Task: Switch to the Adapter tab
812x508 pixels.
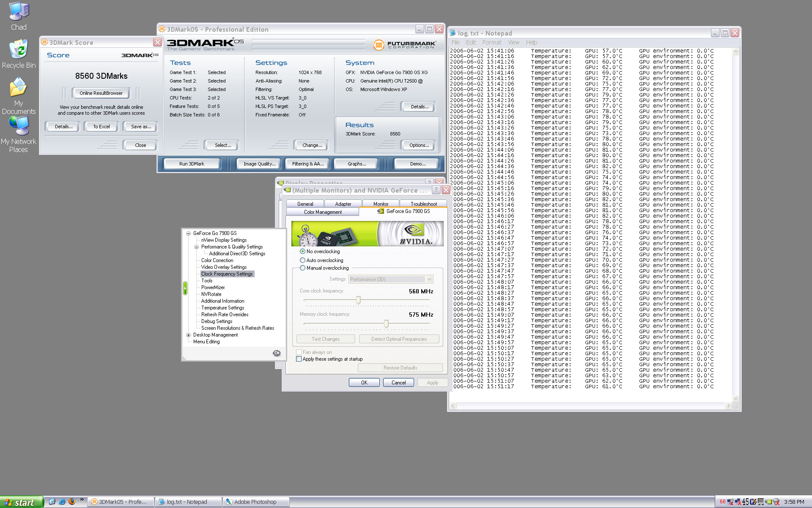Action: click(343, 204)
